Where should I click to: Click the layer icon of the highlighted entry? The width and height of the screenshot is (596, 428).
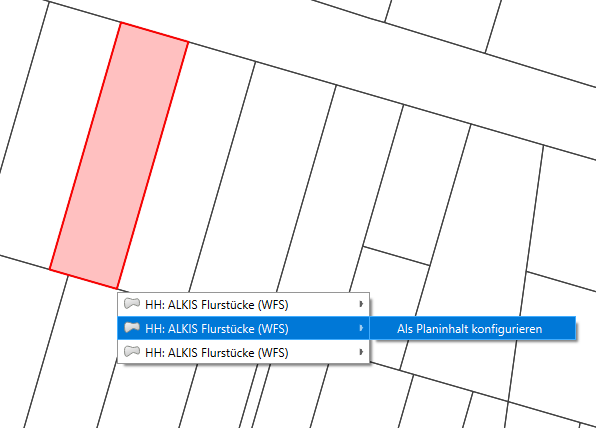pyautogui.click(x=132, y=328)
